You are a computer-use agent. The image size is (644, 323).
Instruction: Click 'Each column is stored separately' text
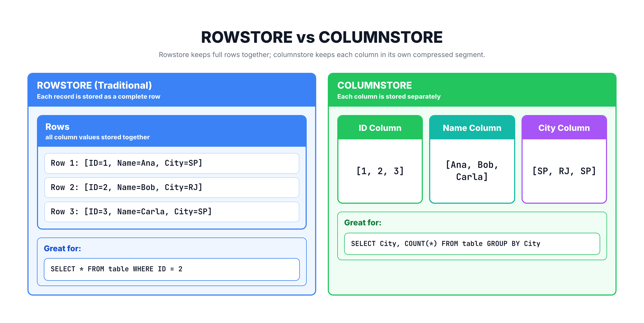point(389,97)
